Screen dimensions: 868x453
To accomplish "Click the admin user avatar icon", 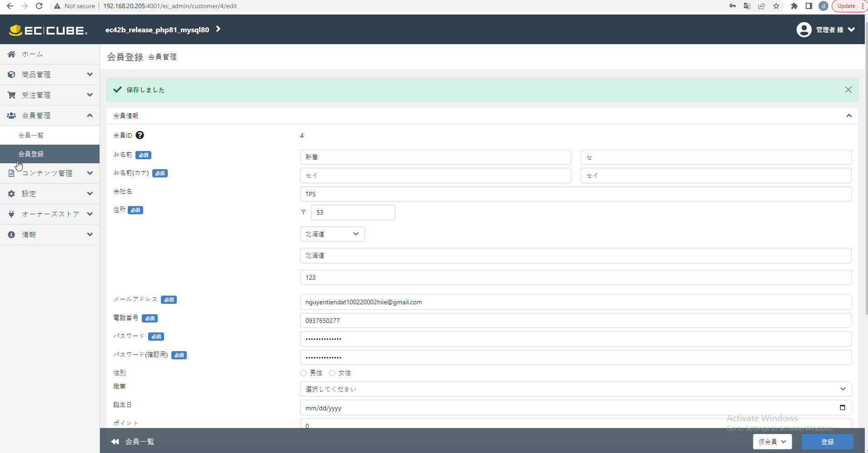I will click(804, 30).
